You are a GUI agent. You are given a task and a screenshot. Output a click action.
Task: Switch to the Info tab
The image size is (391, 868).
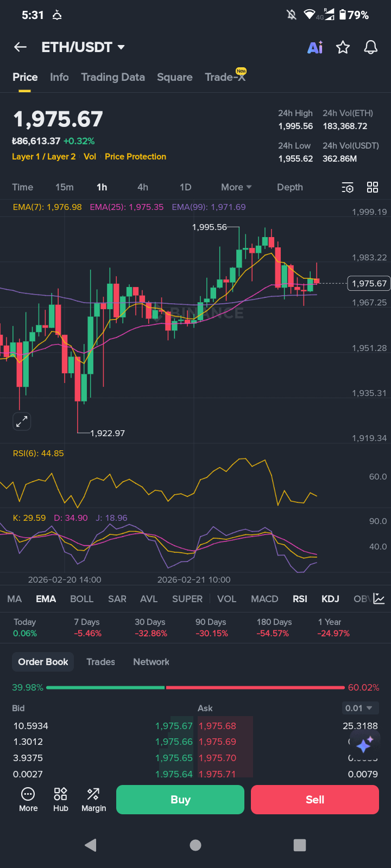click(59, 77)
